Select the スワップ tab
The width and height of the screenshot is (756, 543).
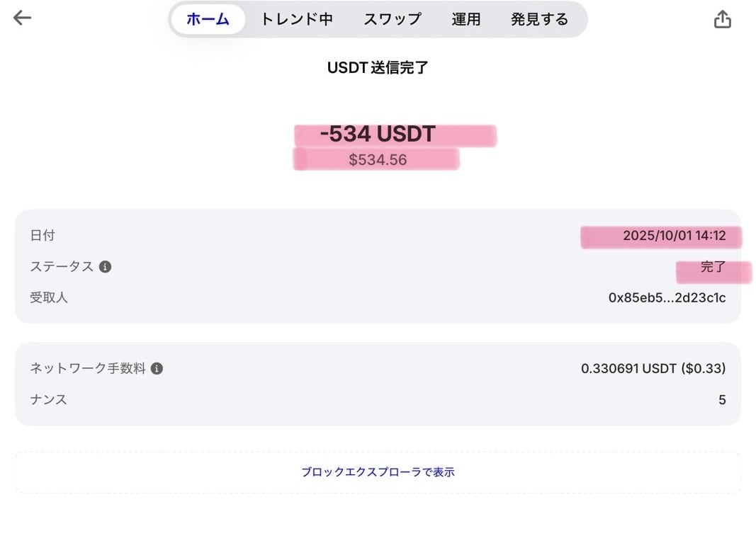[x=393, y=19]
